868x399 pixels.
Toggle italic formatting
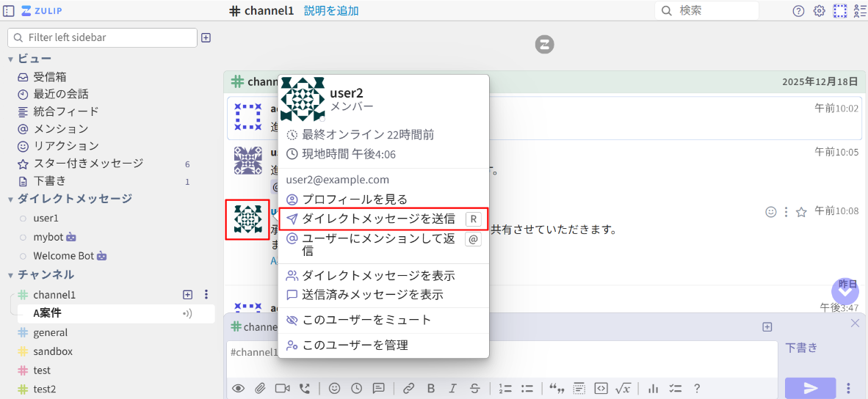click(453, 388)
